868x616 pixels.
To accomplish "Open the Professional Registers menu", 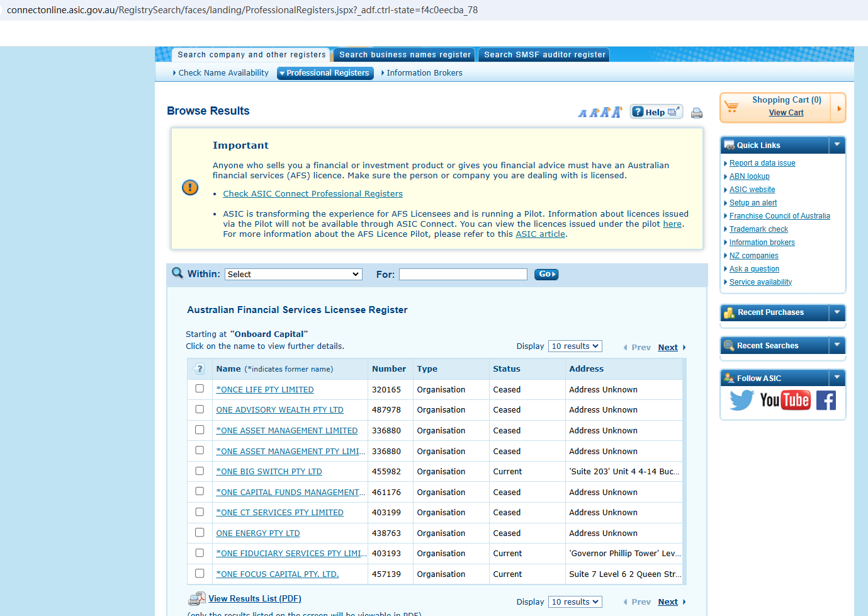I will point(325,73).
